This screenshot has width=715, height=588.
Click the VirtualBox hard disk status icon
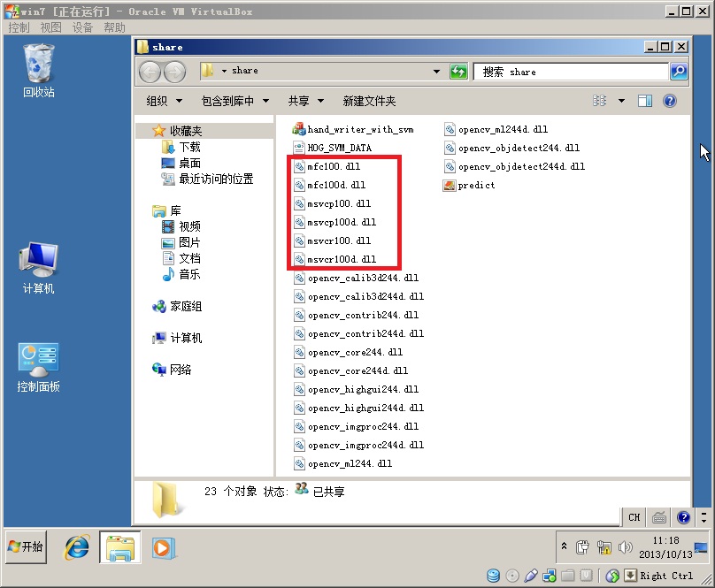pyautogui.click(x=493, y=577)
